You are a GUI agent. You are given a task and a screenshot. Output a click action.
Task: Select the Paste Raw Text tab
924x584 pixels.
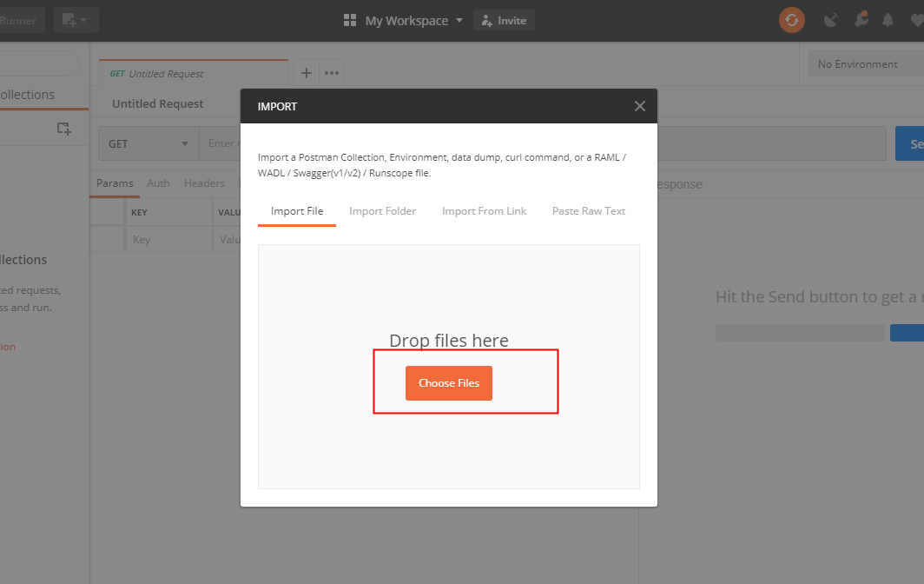[589, 211]
